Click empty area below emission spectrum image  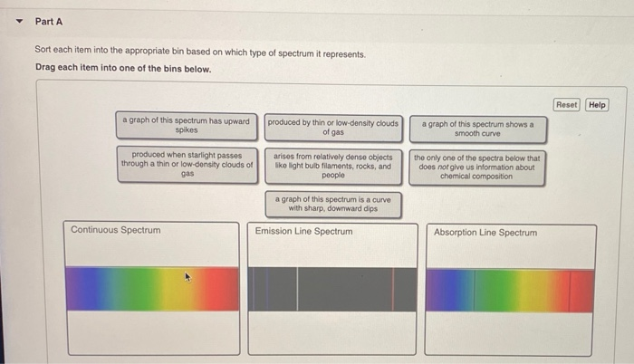(x=332, y=333)
